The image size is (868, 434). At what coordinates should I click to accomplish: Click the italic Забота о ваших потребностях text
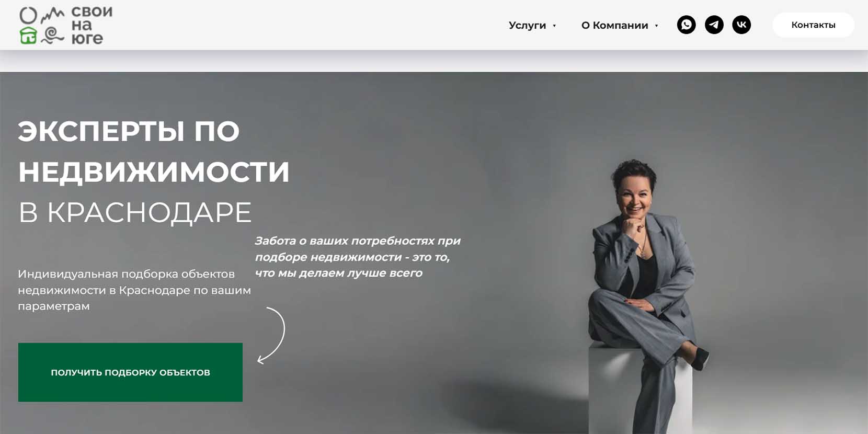pos(358,257)
